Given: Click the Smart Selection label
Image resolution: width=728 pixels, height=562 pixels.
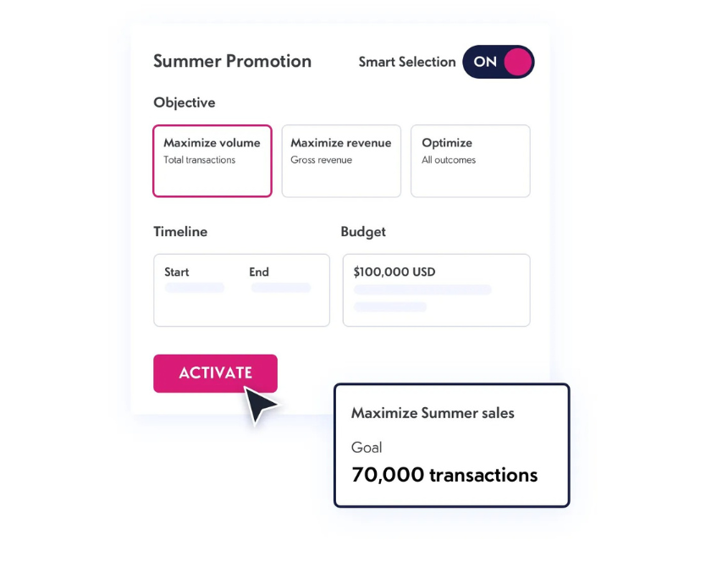Looking at the screenshot, I should [407, 62].
